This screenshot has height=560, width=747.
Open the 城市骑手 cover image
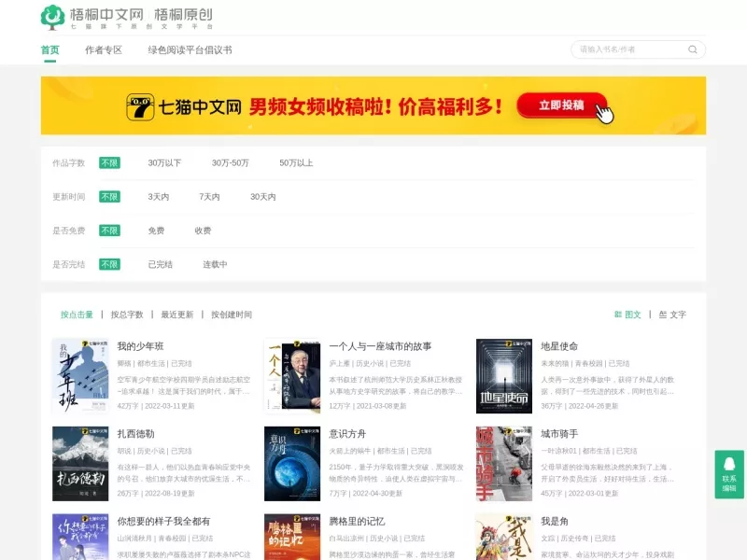(x=504, y=464)
